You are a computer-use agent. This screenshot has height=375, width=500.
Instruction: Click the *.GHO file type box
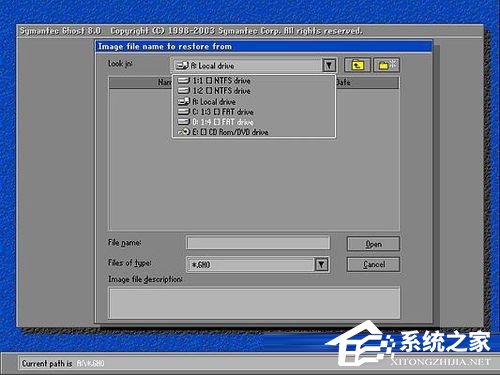tap(258, 265)
